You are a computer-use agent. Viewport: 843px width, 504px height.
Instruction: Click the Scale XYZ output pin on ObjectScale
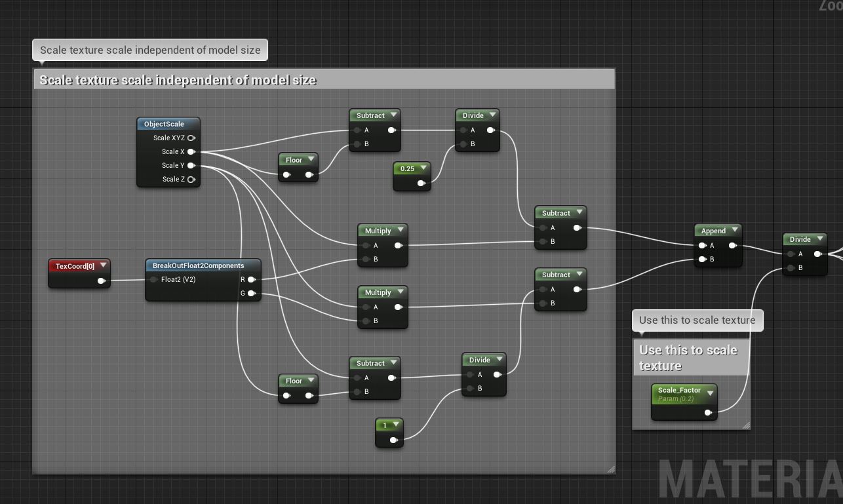pyautogui.click(x=191, y=138)
